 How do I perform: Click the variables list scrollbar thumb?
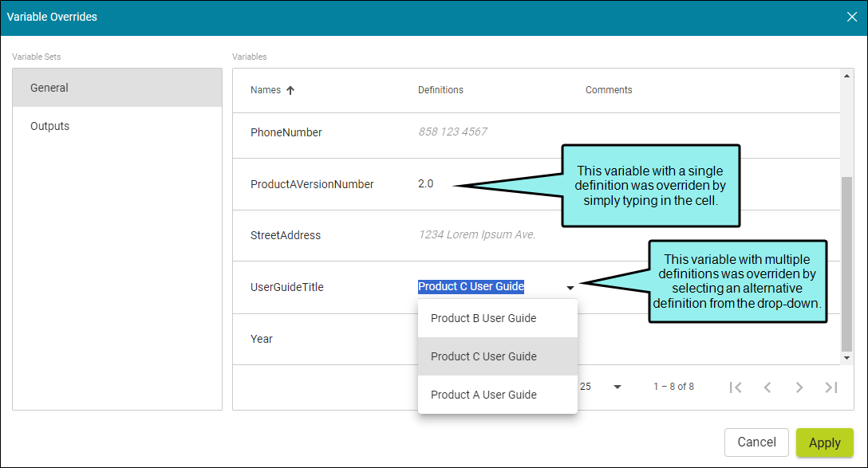tap(846, 264)
